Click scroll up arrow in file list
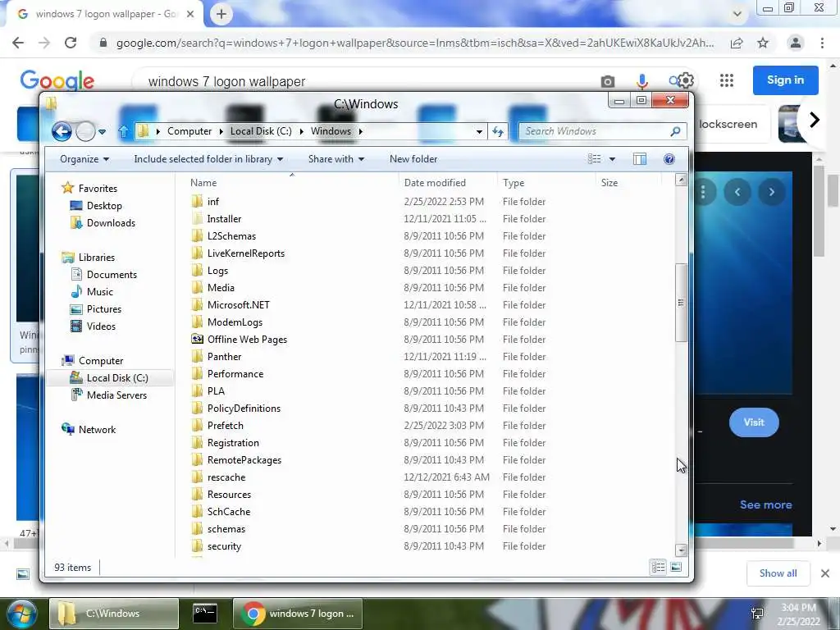The width and height of the screenshot is (840, 630). (682, 180)
